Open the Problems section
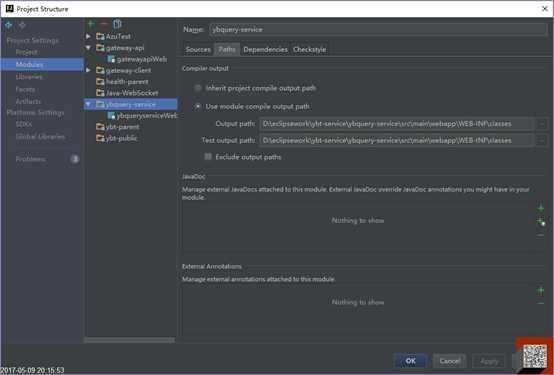 pos(31,159)
